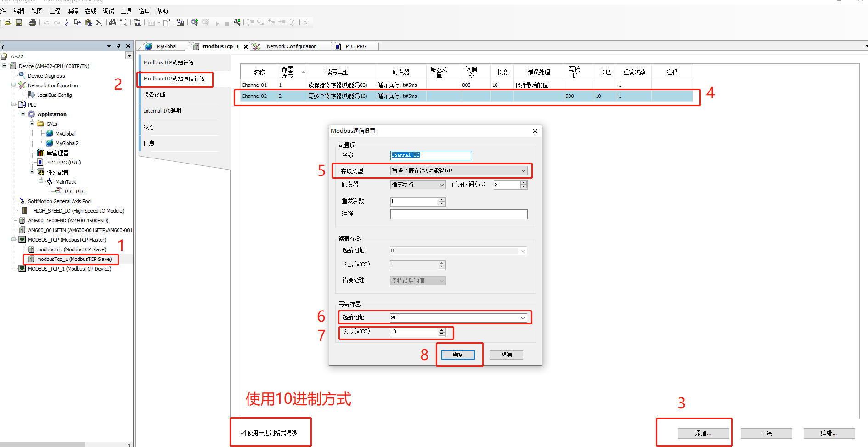Select modbusTcp_1 (ModbusTCP Slave) node
Viewport: 868px width, 447px height.
point(74,259)
